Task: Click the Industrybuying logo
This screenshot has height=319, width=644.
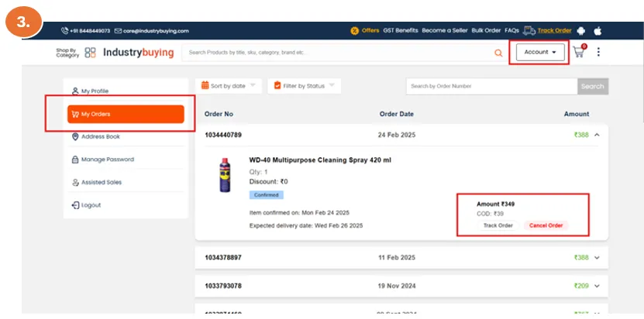Action: tap(138, 53)
